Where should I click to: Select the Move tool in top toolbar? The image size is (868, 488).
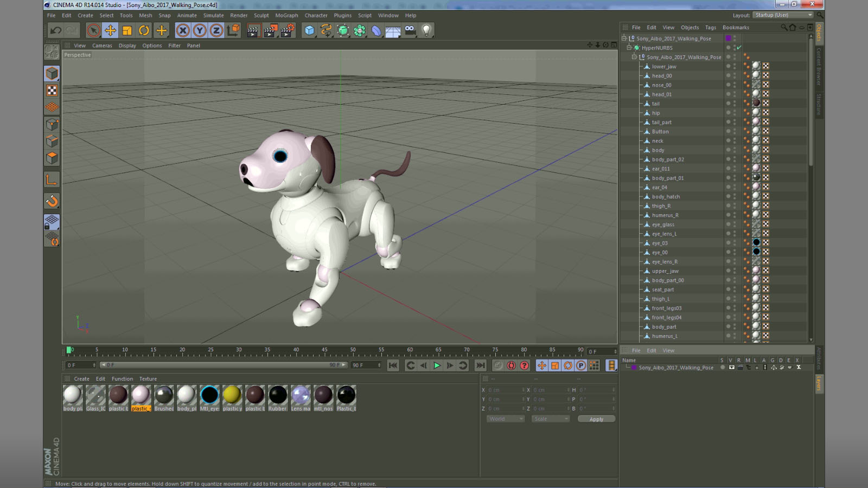coord(110,30)
